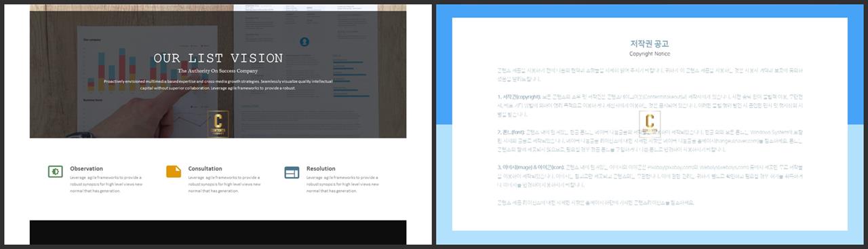The width and height of the screenshot is (868, 249).
Task: Click the '2. 폰트(font)' paragraph
Action: [650, 141]
